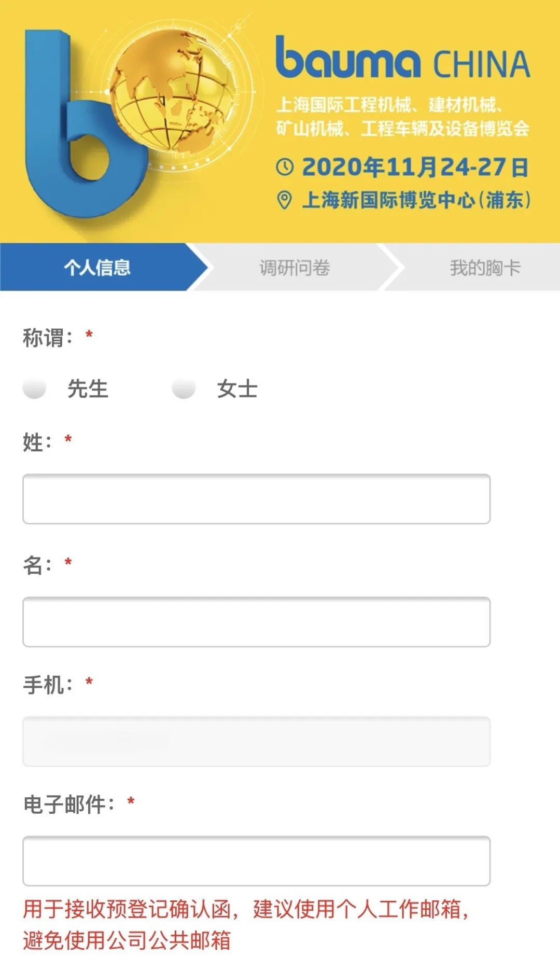The image size is (560, 972).
Task: Click the location pin icon
Action: [x=285, y=200]
